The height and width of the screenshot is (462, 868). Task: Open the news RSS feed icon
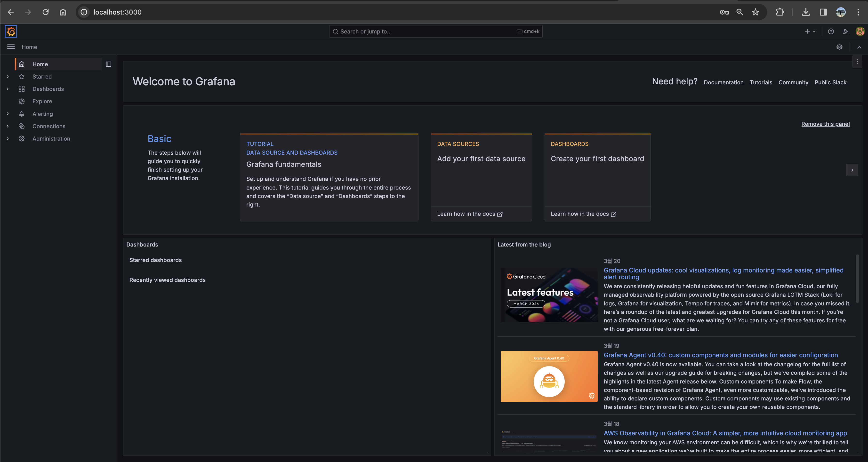point(845,31)
